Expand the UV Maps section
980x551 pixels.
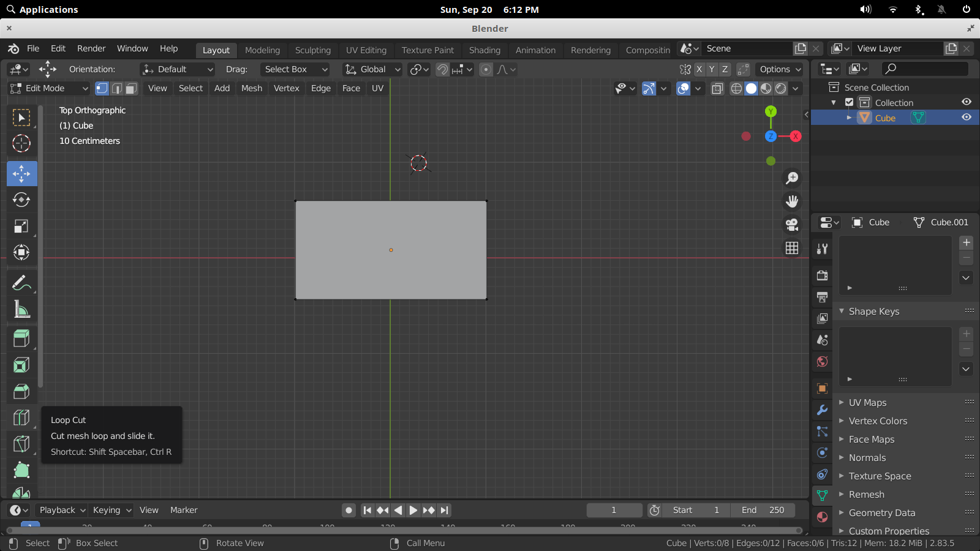tap(867, 402)
